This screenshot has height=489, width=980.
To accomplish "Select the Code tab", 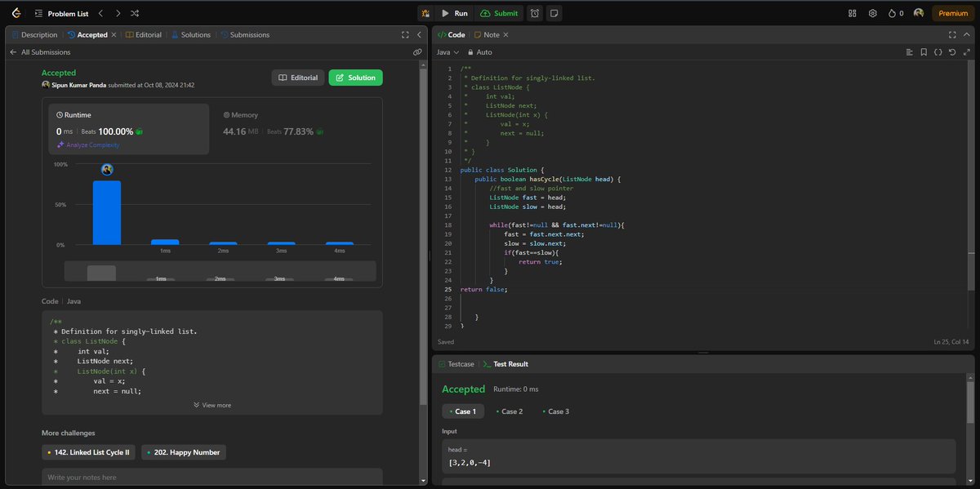I will click(x=451, y=35).
